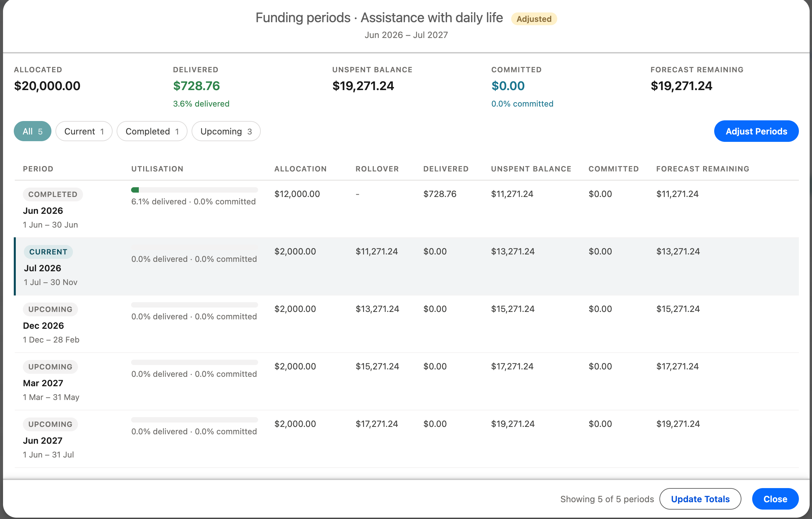Click the CURRENT status badge
Viewport: 812px width, 519px height.
pos(48,252)
